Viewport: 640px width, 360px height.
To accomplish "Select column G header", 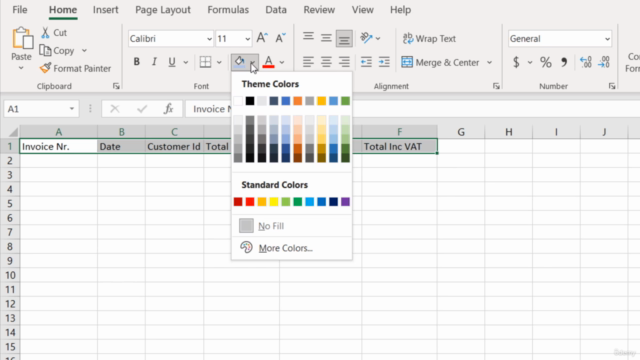I will click(x=461, y=132).
